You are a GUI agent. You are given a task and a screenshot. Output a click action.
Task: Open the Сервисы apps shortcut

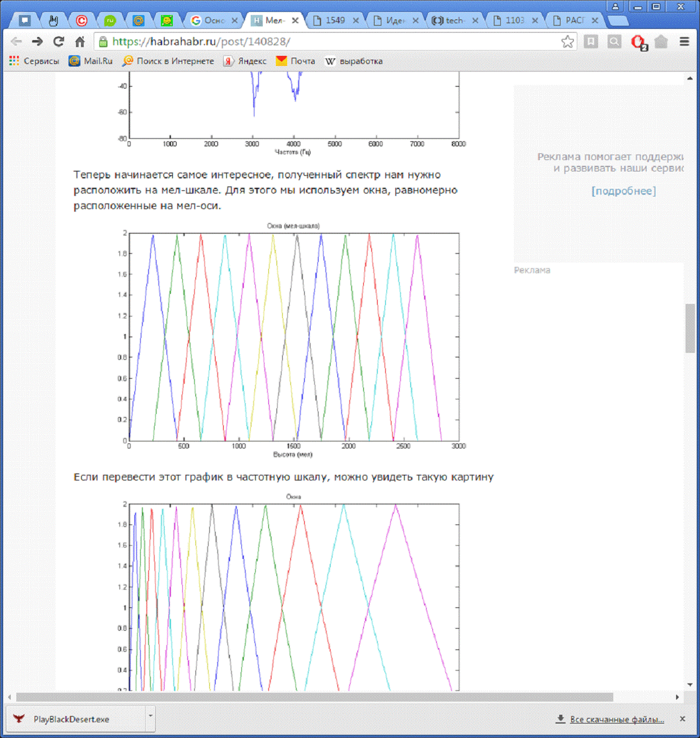click(35, 61)
